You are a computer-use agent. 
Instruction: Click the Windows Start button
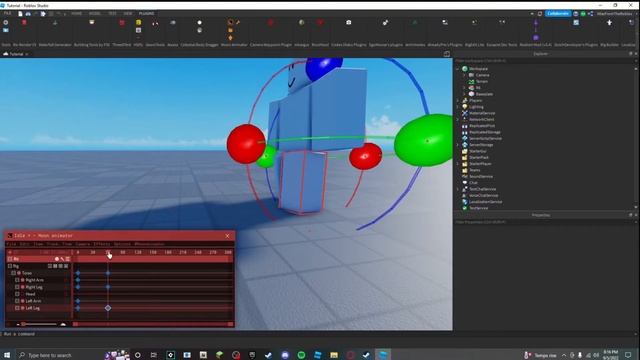point(7,355)
